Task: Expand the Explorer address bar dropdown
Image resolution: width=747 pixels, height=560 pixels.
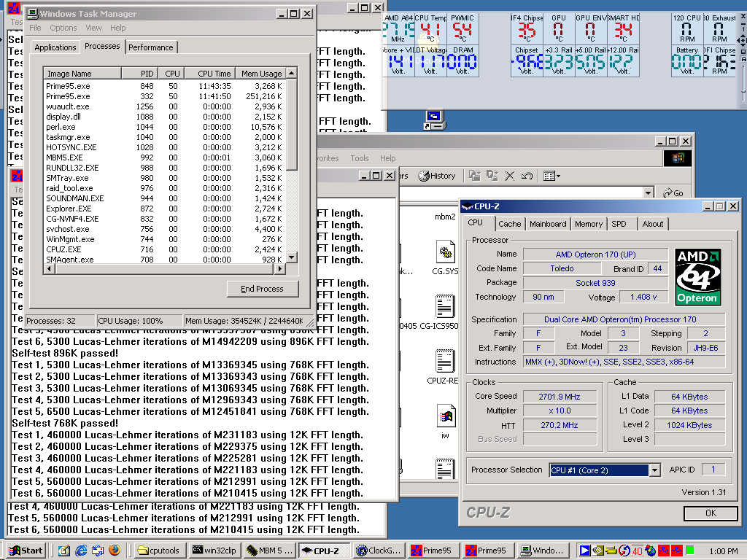Action: click(x=648, y=192)
